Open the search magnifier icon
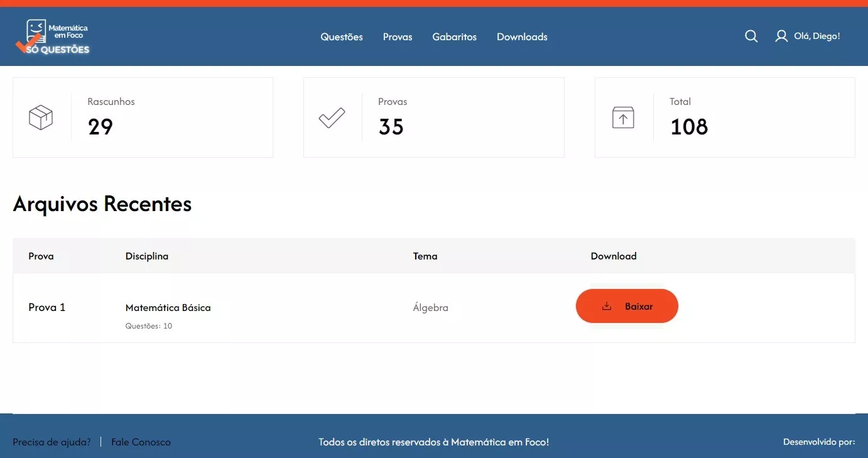The height and width of the screenshot is (458, 868). 751,36
